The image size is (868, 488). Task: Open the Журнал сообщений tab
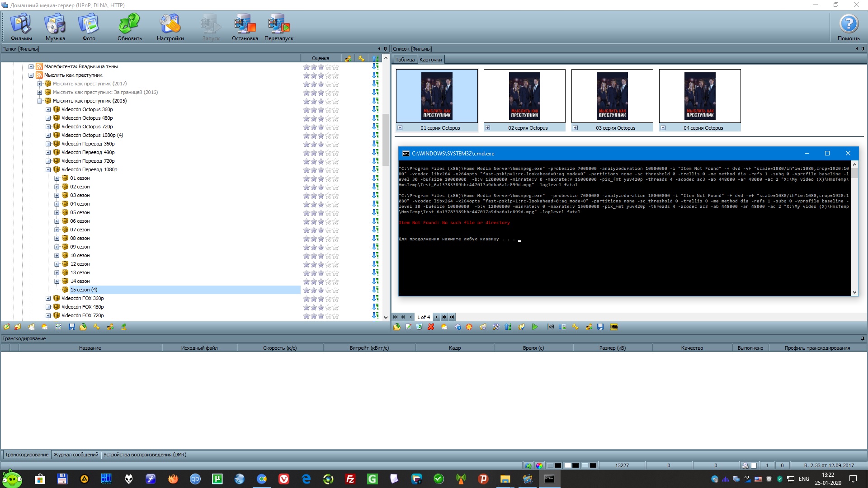75,455
